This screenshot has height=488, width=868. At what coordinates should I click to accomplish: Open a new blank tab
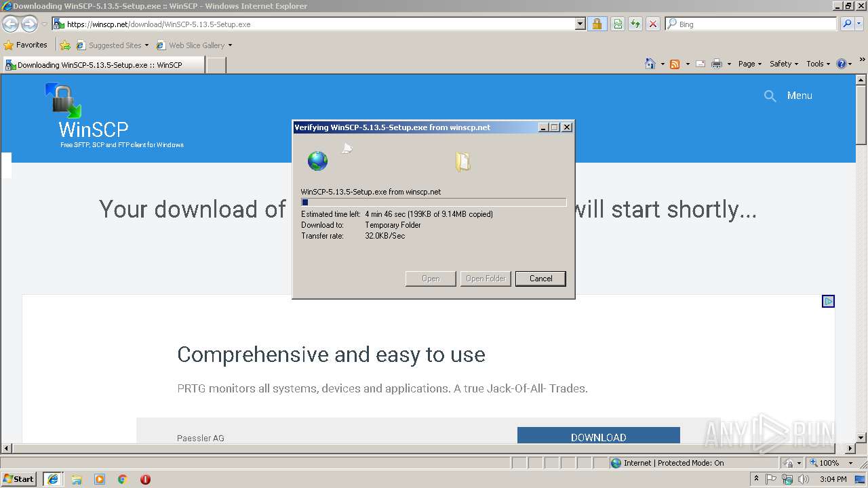[216, 65]
